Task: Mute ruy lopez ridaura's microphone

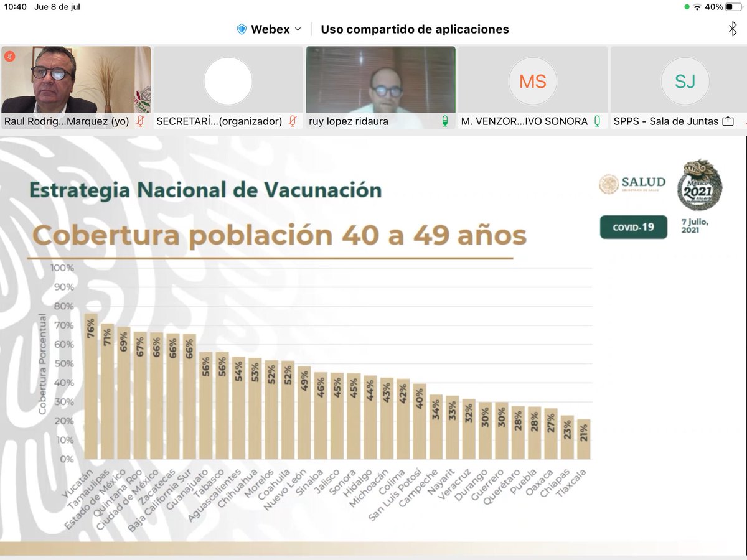Action: click(444, 121)
